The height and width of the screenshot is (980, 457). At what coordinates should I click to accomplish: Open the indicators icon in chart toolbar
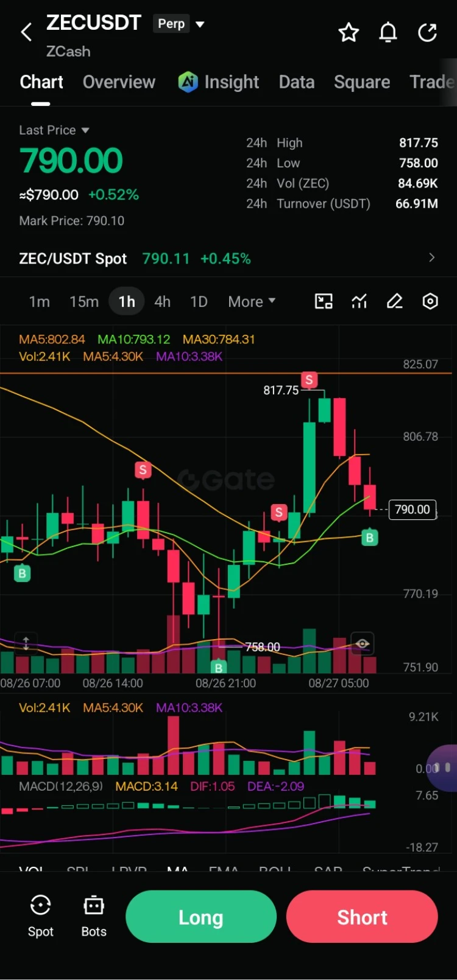[x=360, y=301]
